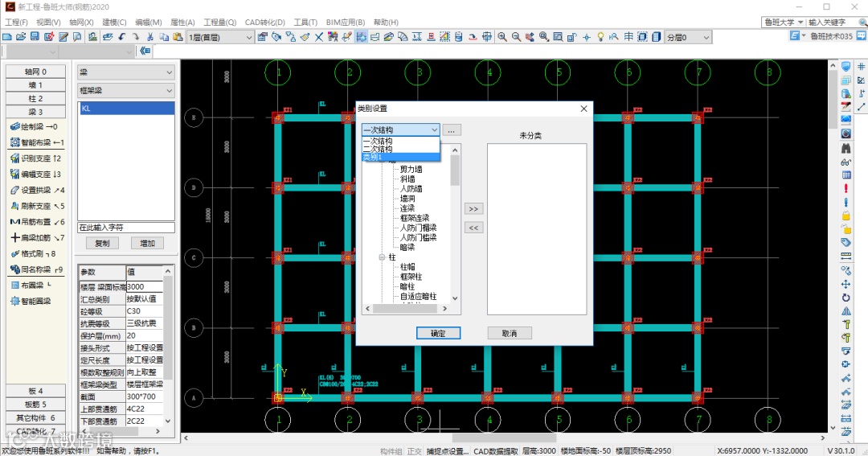The height and width of the screenshot is (456, 868).
Task: Select the 智能布梁 smart beam tool
Action: pyautogui.click(x=35, y=142)
